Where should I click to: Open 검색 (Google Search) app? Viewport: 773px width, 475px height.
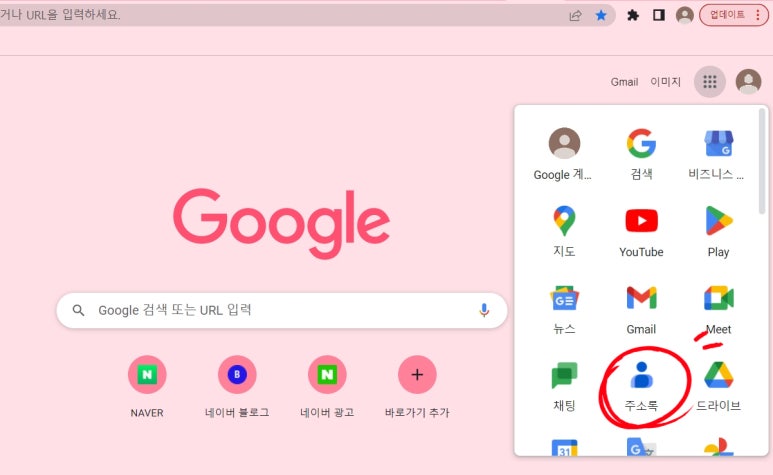[x=641, y=154]
